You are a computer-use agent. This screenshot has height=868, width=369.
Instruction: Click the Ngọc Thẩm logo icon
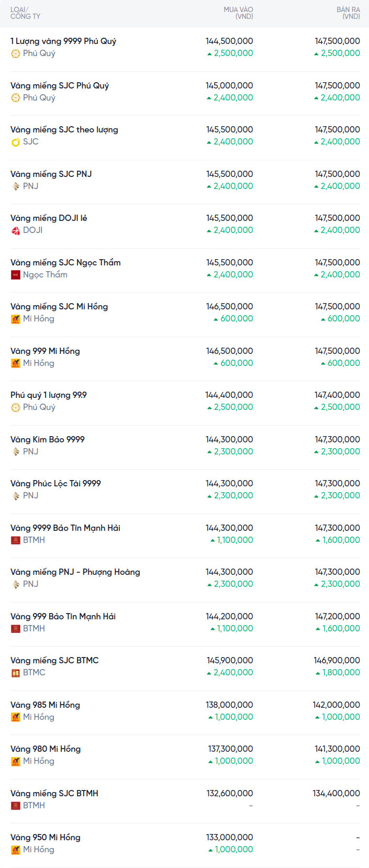coord(16,275)
